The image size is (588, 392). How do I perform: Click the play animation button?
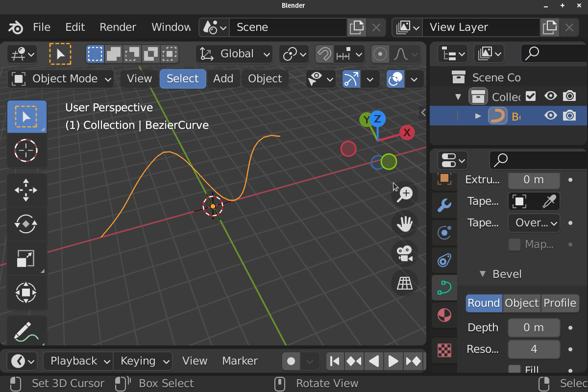click(x=393, y=362)
